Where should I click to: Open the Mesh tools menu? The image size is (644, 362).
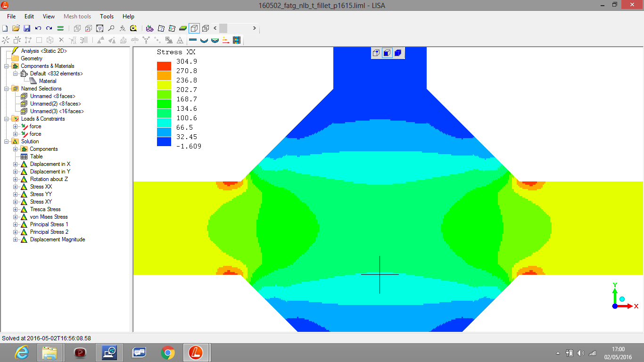tap(77, 16)
